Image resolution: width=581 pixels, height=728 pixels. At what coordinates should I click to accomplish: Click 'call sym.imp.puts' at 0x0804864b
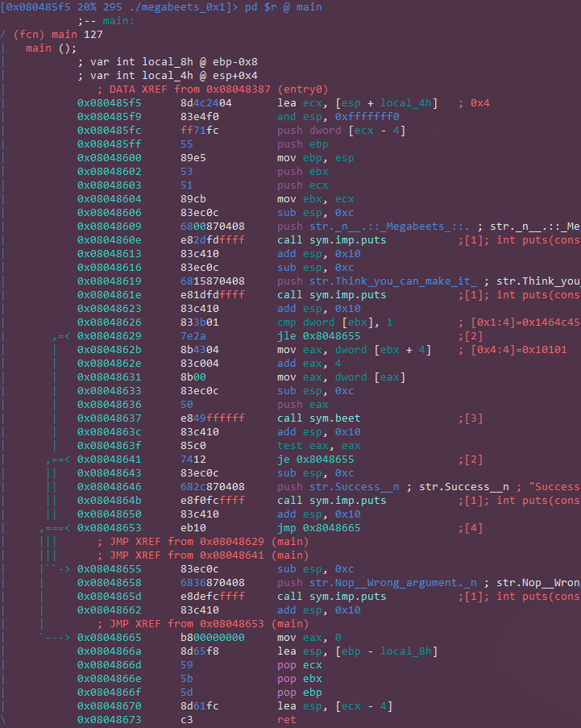coord(331,501)
